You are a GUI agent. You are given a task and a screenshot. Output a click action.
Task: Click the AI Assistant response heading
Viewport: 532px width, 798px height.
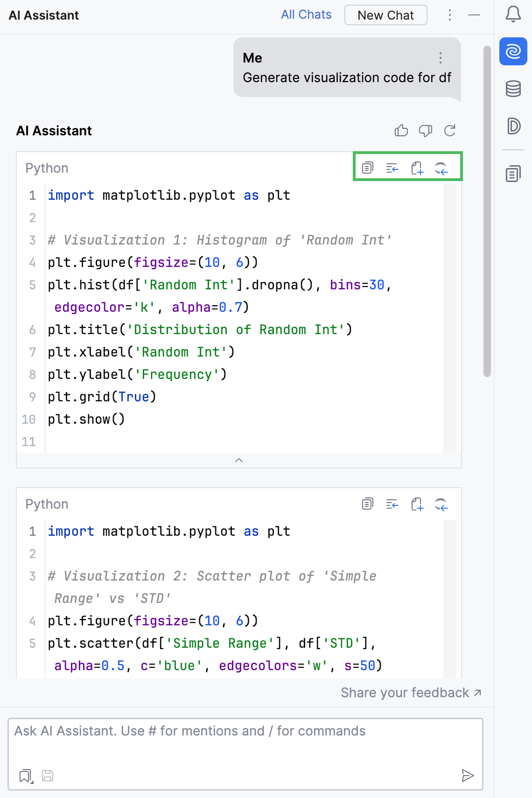pos(54,131)
